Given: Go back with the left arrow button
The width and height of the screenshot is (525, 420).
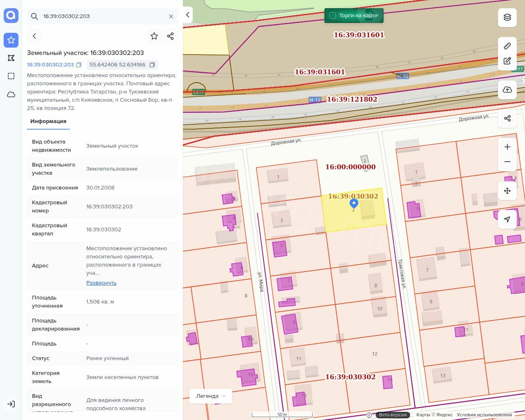Looking at the screenshot, I should [34, 36].
